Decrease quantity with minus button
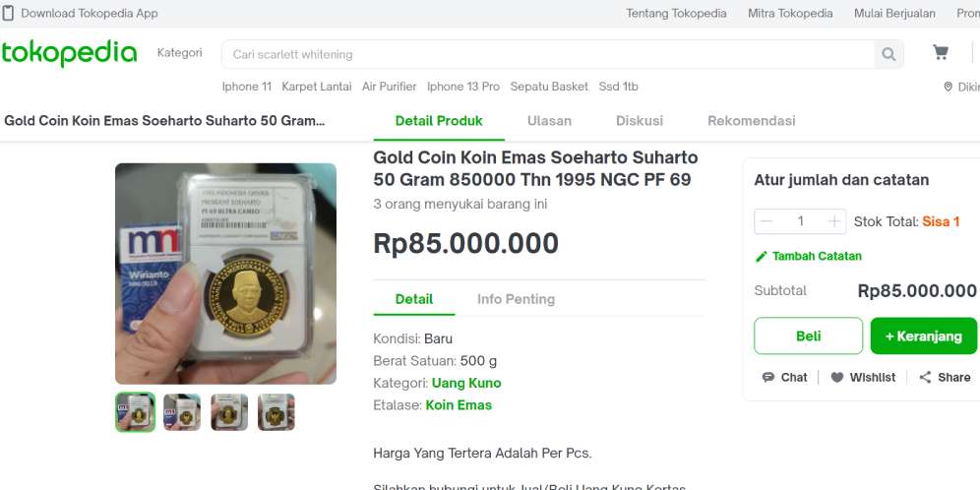The height and width of the screenshot is (490, 980). 767,221
